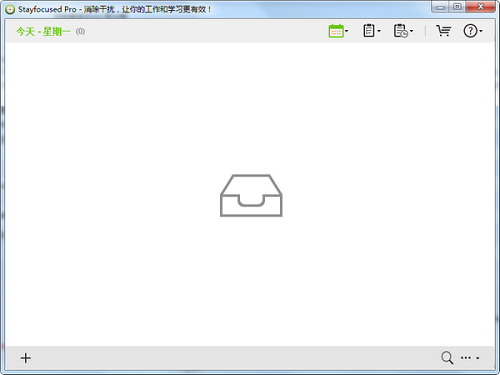Screen dimensions: 500x375
Task: Expand the dropdown arrow beside the help icon
Action: pos(481,31)
